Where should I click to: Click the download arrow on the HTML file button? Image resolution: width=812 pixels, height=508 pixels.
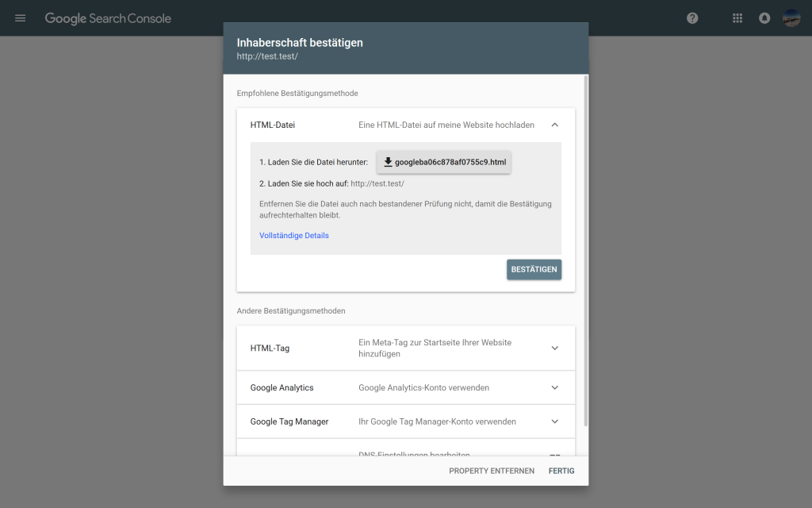tap(388, 161)
